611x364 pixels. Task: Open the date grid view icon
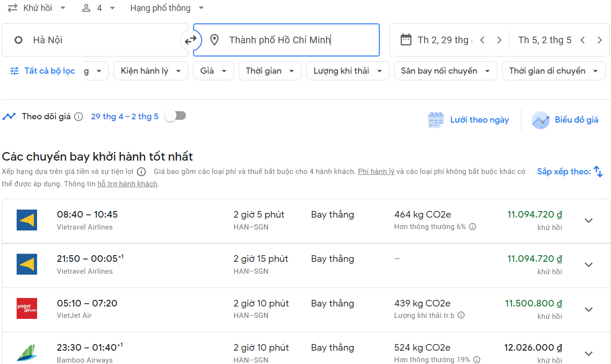pyautogui.click(x=436, y=120)
